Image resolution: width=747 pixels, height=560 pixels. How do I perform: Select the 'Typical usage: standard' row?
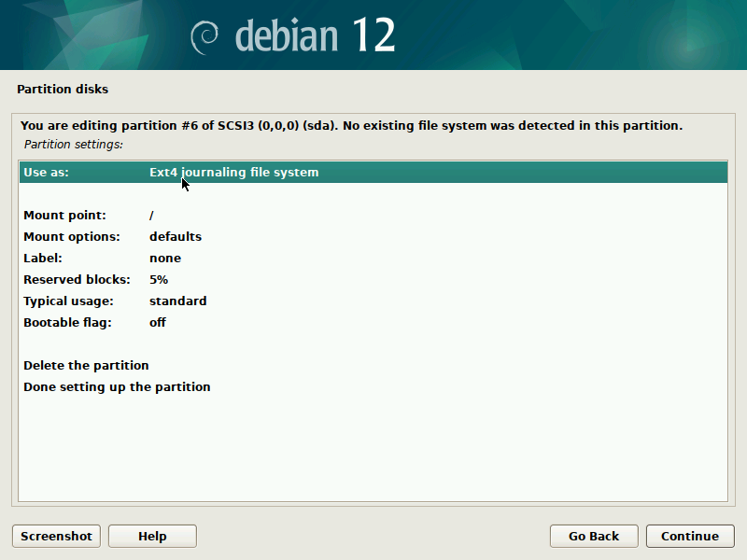pos(373,301)
